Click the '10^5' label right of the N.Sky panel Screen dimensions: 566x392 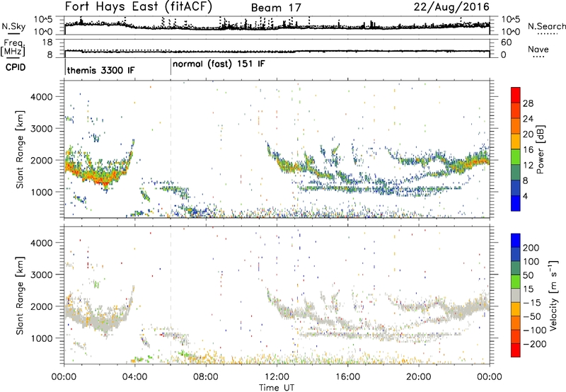click(x=511, y=19)
